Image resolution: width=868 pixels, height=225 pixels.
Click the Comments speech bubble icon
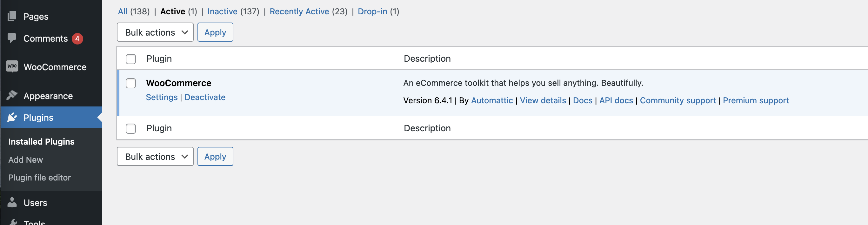pos(12,38)
